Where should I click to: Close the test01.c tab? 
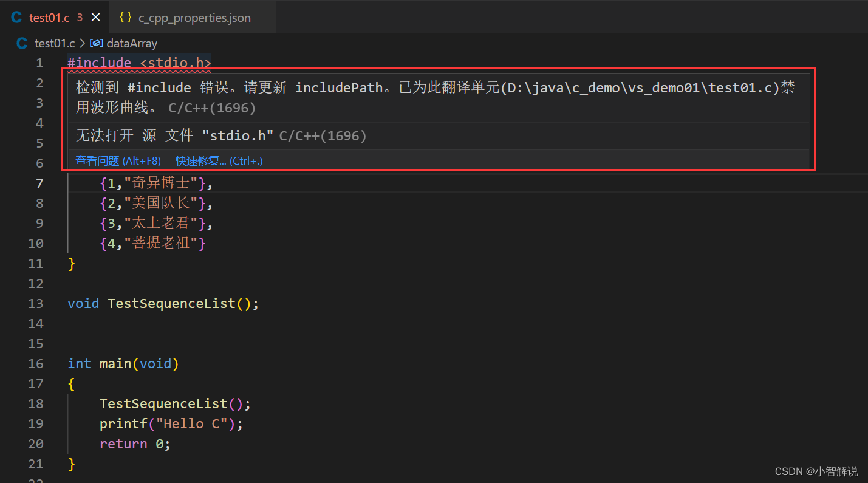click(x=96, y=17)
